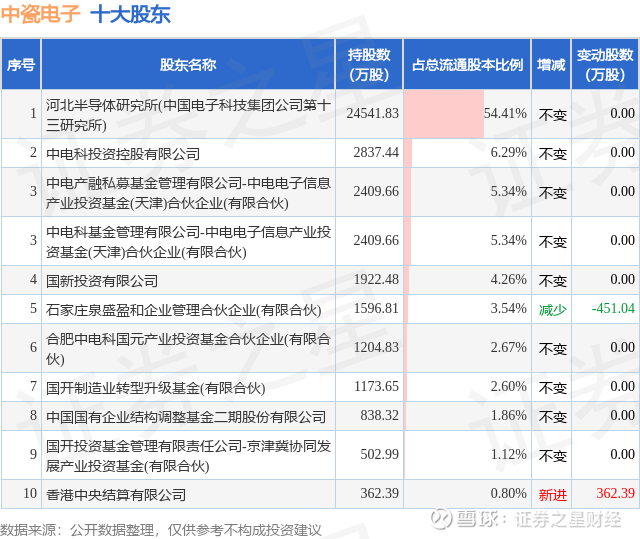Click shareholder 中国国有企业结构调整基金二期股份有限公司

point(186,417)
